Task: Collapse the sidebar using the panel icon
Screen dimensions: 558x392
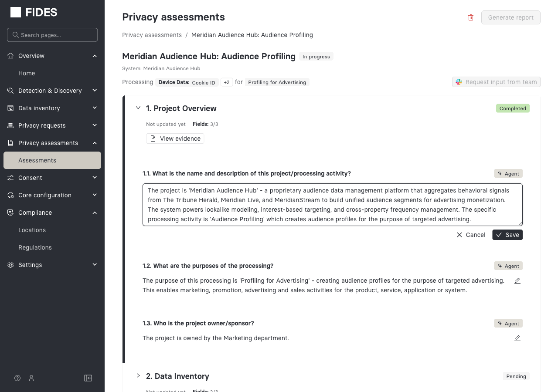Action: (88, 378)
